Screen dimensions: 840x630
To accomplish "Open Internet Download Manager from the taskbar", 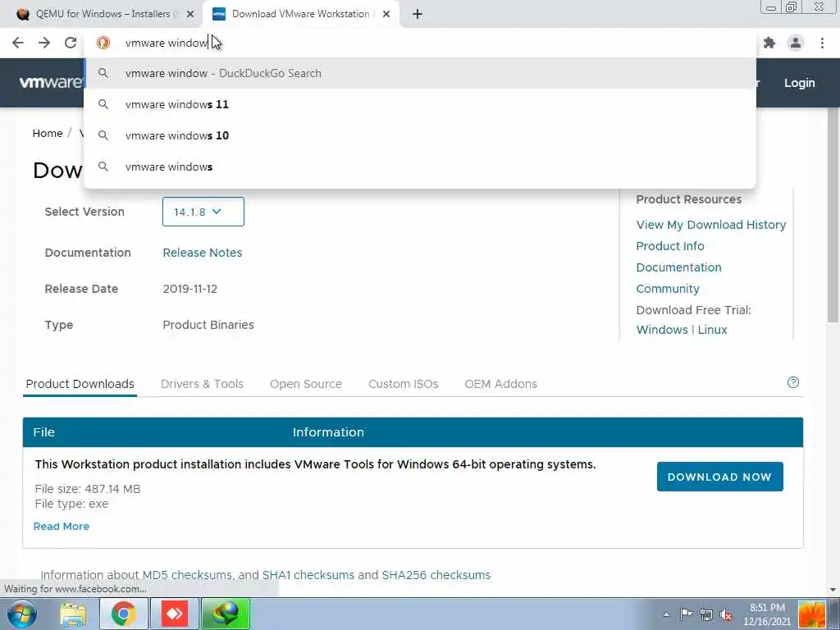I will point(226,614).
